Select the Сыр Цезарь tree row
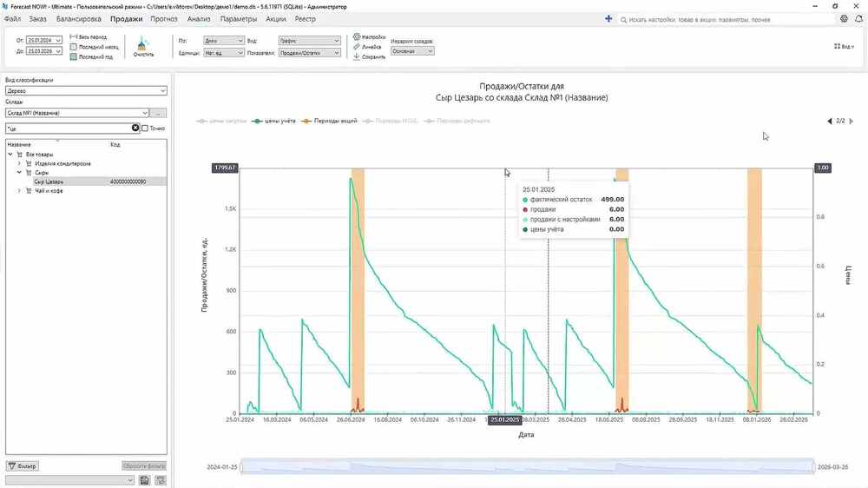The width and height of the screenshot is (868, 488). tap(86, 181)
